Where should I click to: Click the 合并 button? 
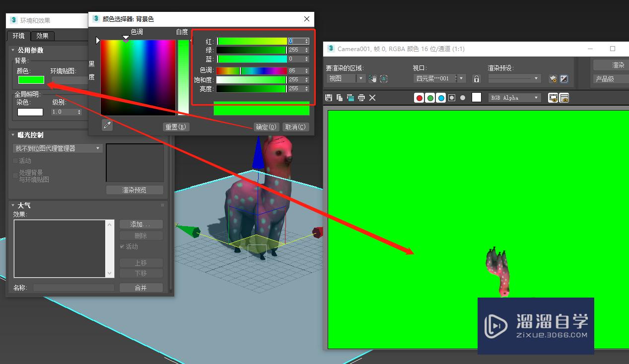point(141,288)
